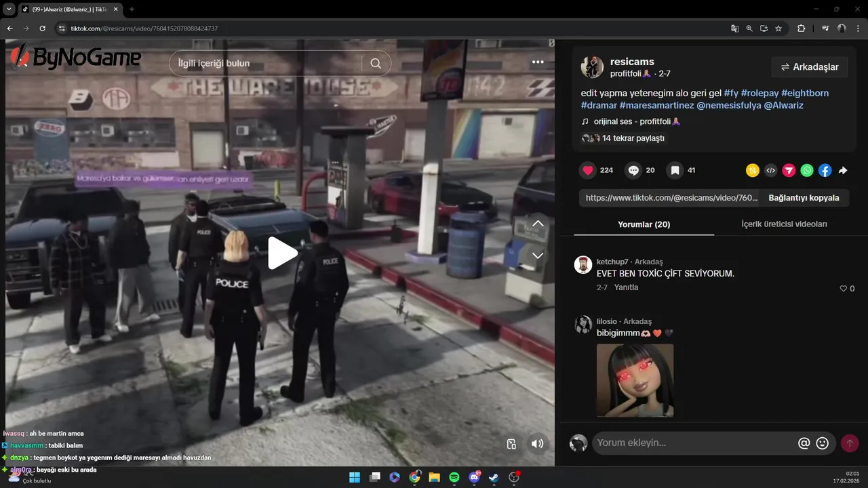Open the #rolepay hashtag
Viewport: 868px width, 488px height.
point(759,93)
